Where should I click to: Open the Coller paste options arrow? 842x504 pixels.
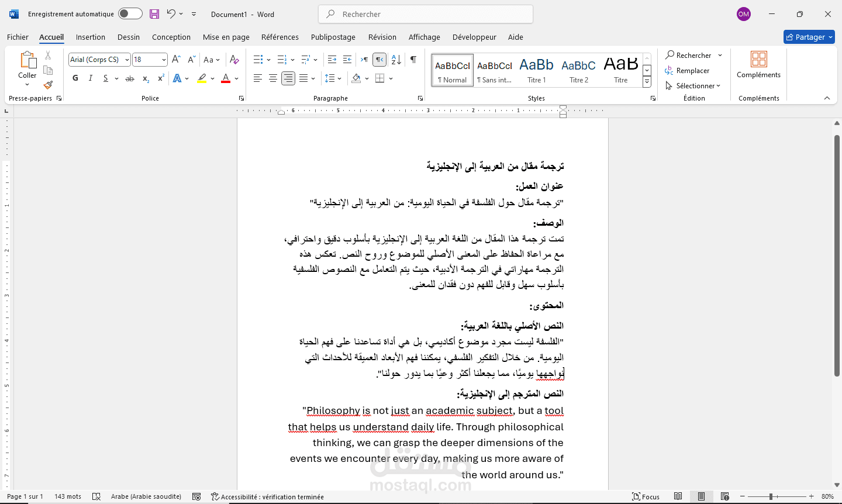[27, 84]
